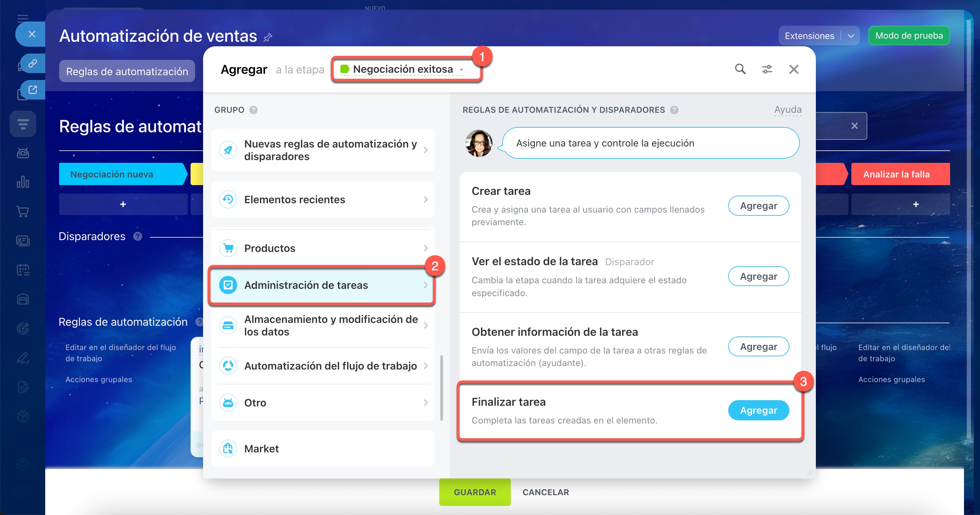Screen dimensions: 980x515
Task: Click the pin icon next to title
Action: click(268, 37)
